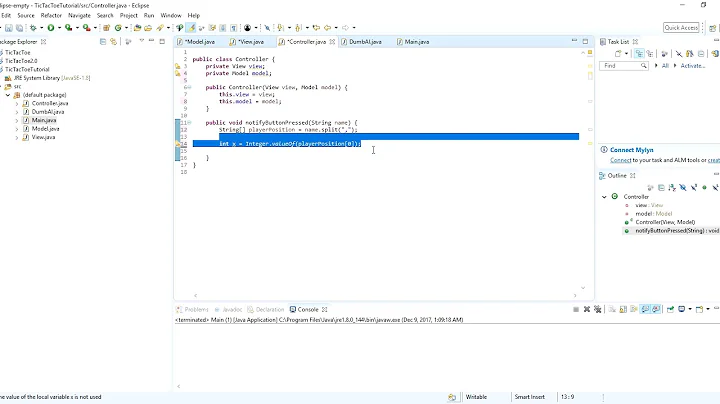This screenshot has width=720, height=404.
Task: Toggle Scheduled view in Task List
Action: pyautogui.click(x=650, y=54)
